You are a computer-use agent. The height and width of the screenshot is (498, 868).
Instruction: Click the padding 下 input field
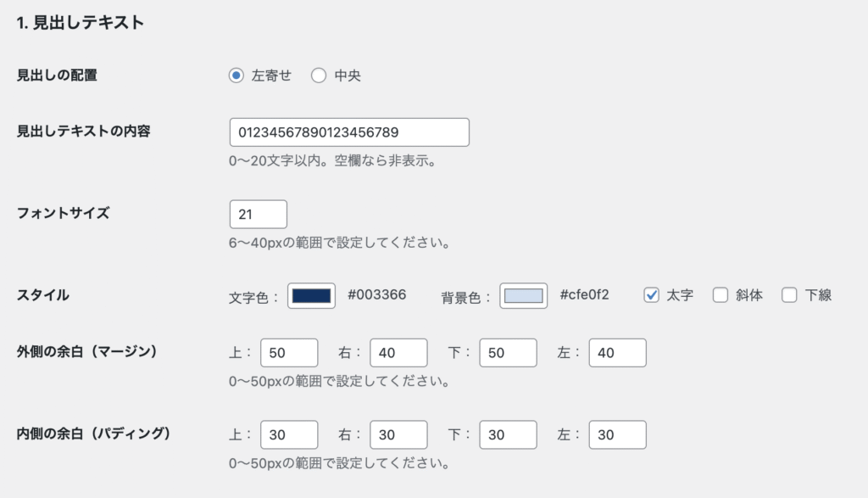point(509,435)
